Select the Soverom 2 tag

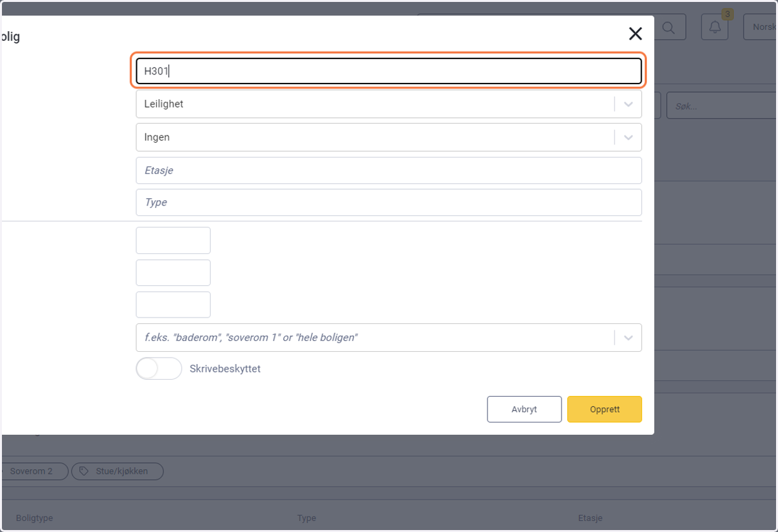(34, 471)
